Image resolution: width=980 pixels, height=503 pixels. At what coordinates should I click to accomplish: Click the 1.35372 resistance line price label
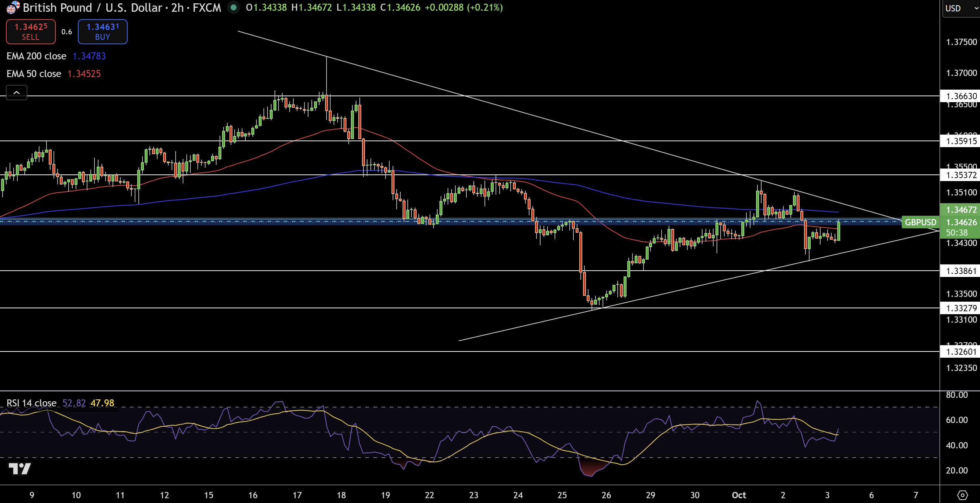(x=961, y=175)
